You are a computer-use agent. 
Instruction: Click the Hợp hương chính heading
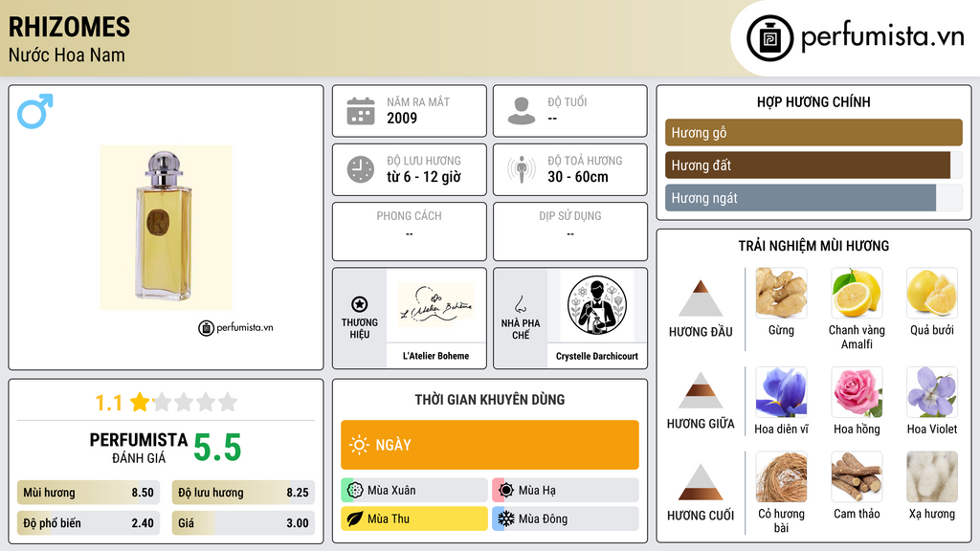813,101
